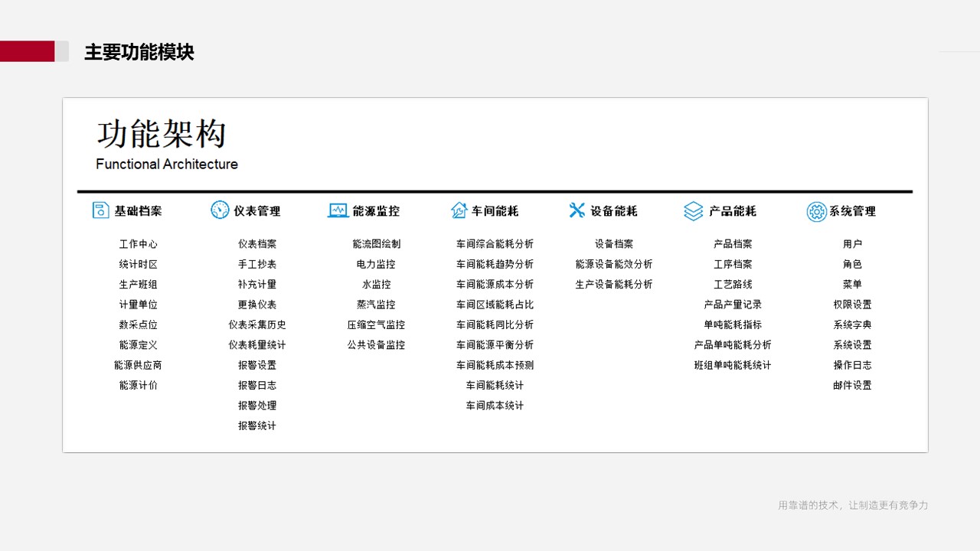980x551 pixels.
Task: Click the 车间能源成本分析 item
Action: coord(495,285)
